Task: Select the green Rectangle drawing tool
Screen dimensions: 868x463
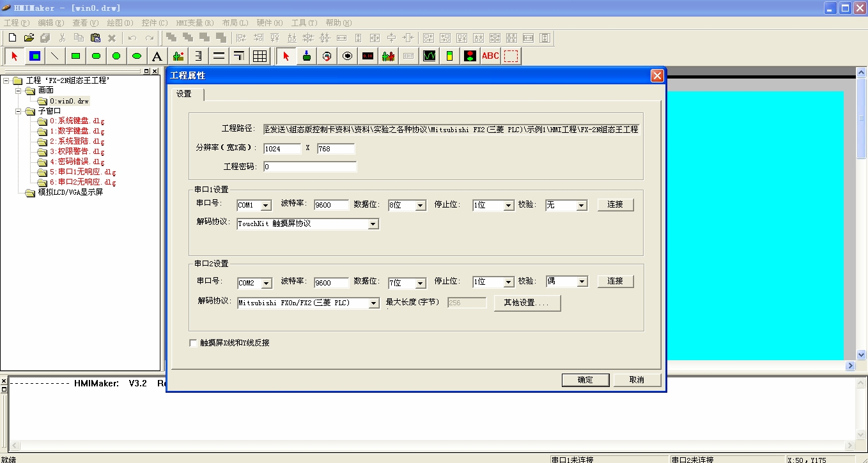Action: point(75,56)
